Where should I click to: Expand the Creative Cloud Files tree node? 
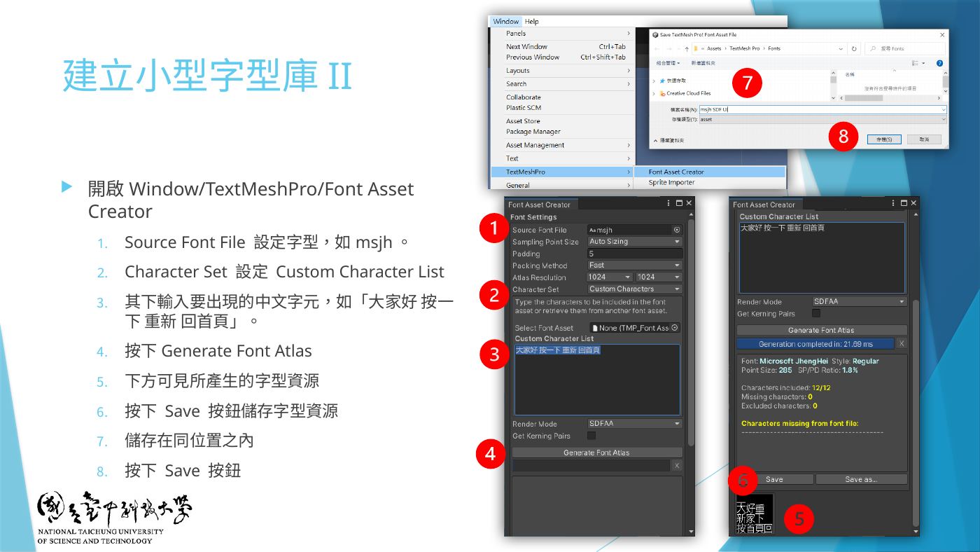(654, 93)
